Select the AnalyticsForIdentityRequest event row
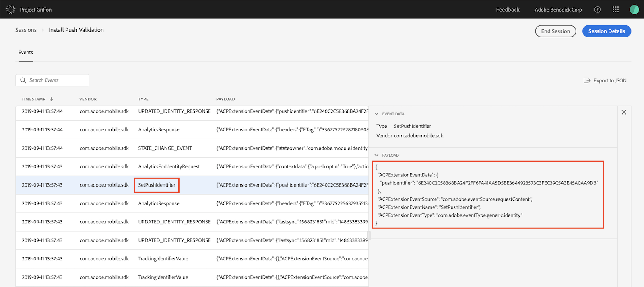Image resolution: width=644 pixels, height=287 pixels. (192, 166)
